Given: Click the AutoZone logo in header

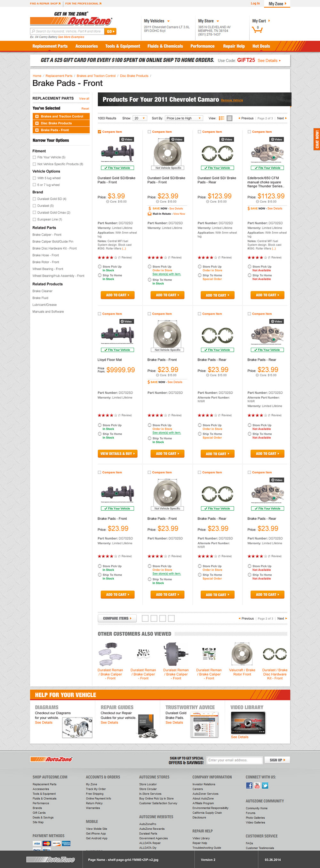Looking at the screenshot, I should [x=71, y=19].
